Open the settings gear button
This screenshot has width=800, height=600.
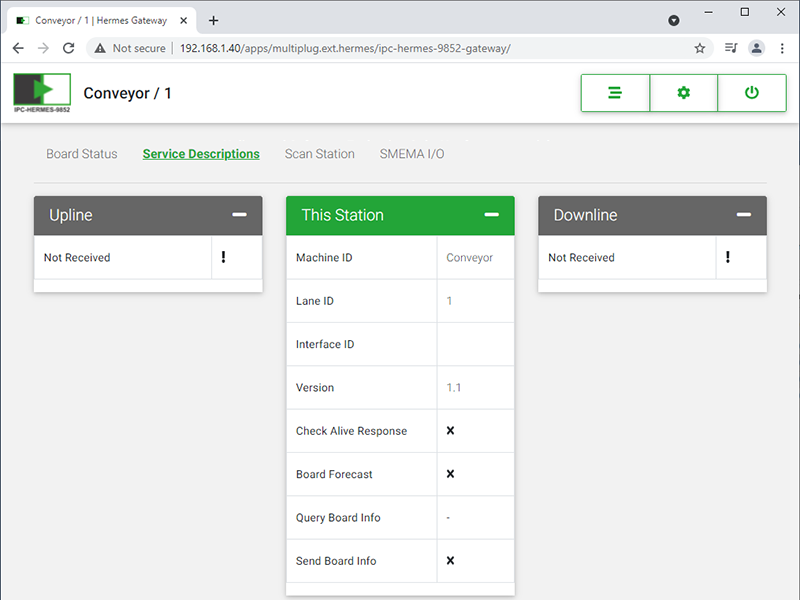point(683,93)
